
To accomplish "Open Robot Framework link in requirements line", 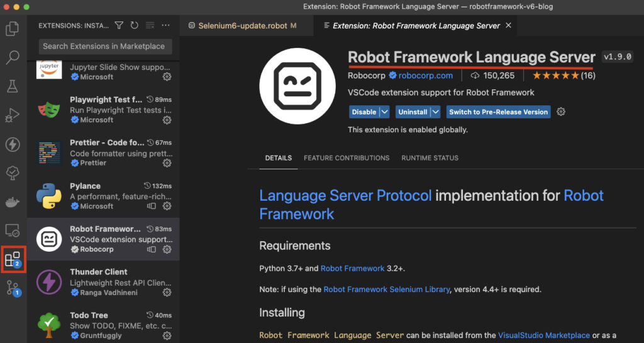I will click(x=352, y=269).
